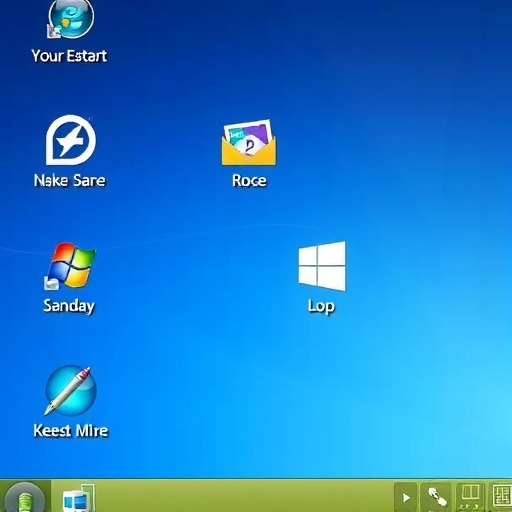
Task: Open the Lop white Windows logo icon
Action: pos(322,266)
